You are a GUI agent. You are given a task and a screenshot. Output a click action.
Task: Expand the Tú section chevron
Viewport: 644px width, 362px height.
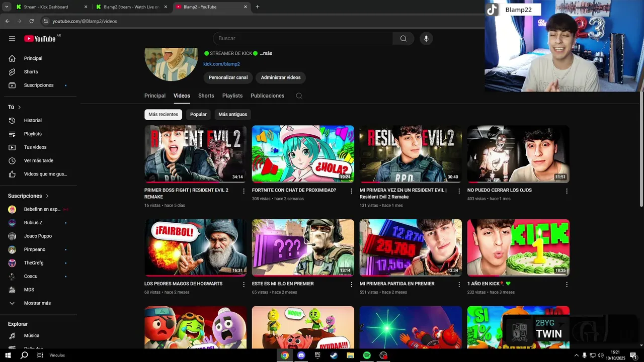[20, 108]
